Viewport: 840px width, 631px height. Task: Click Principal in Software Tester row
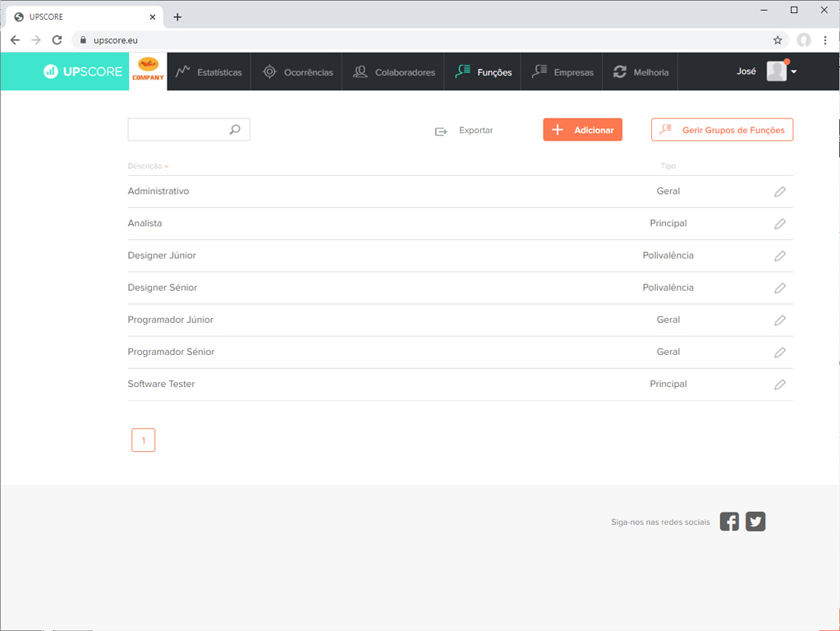point(668,384)
